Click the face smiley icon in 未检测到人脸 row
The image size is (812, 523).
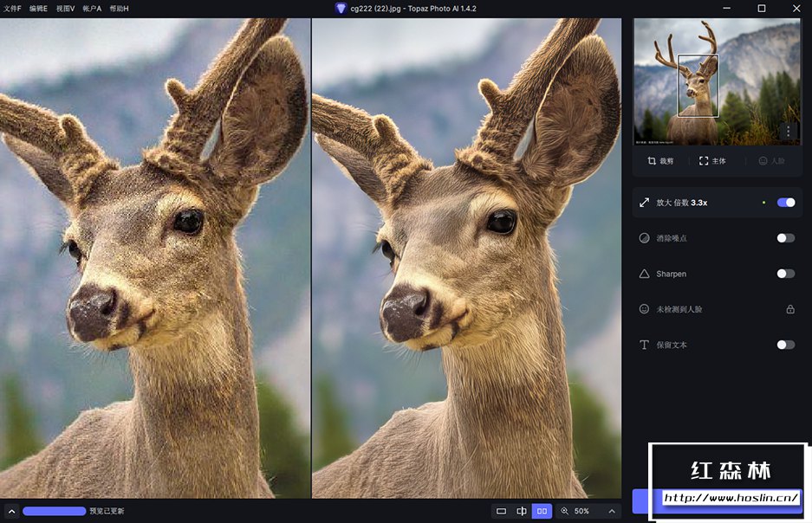click(x=644, y=309)
